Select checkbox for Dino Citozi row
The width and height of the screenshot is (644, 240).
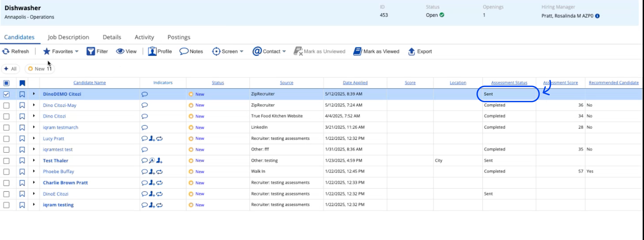[6, 117]
